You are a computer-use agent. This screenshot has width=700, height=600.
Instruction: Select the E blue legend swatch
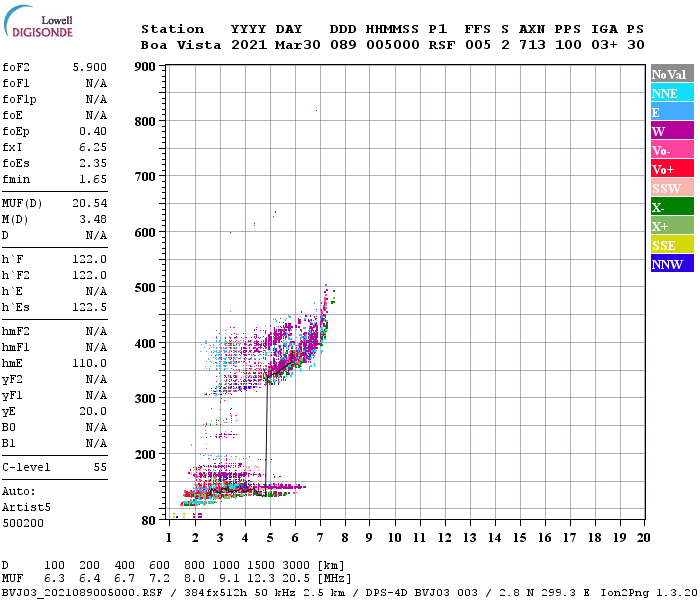(672, 112)
